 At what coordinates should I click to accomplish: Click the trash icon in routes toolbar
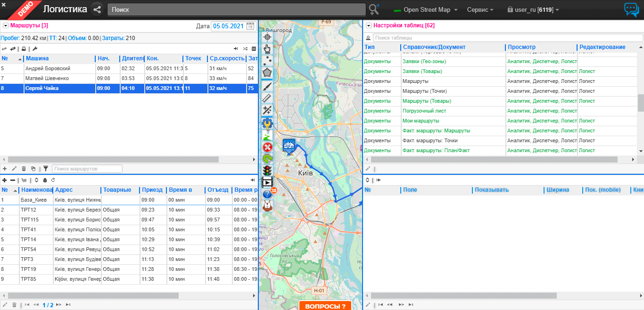24,169
